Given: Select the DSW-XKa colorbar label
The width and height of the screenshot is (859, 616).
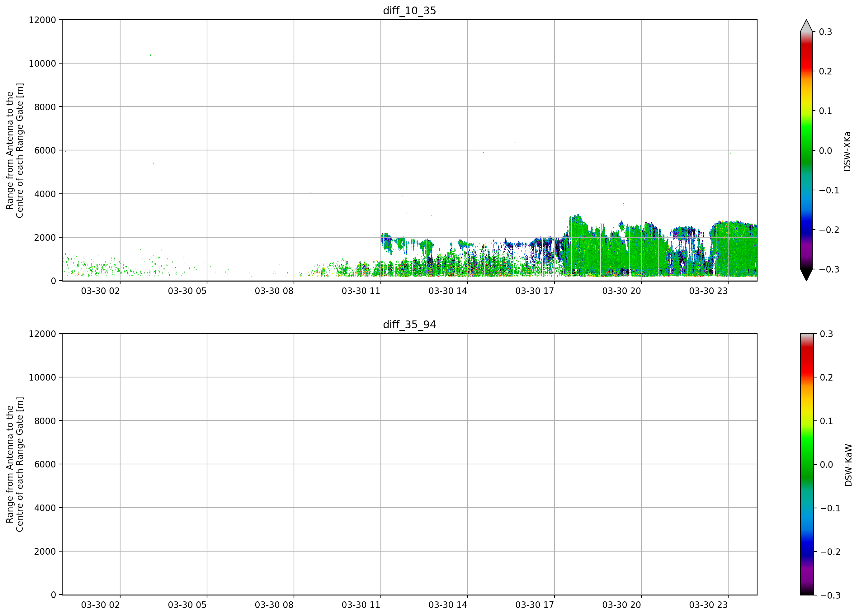Looking at the screenshot, I should tap(847, 151).
